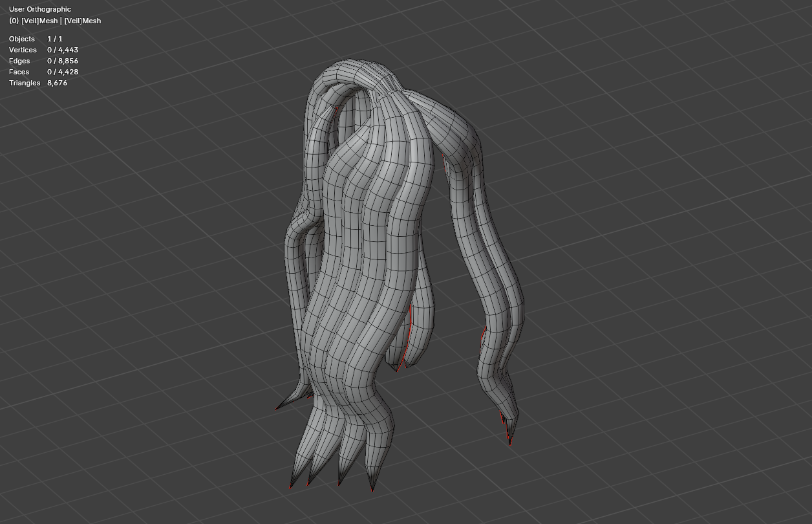Click the Objects count statistic

click(x=36, y=39)
